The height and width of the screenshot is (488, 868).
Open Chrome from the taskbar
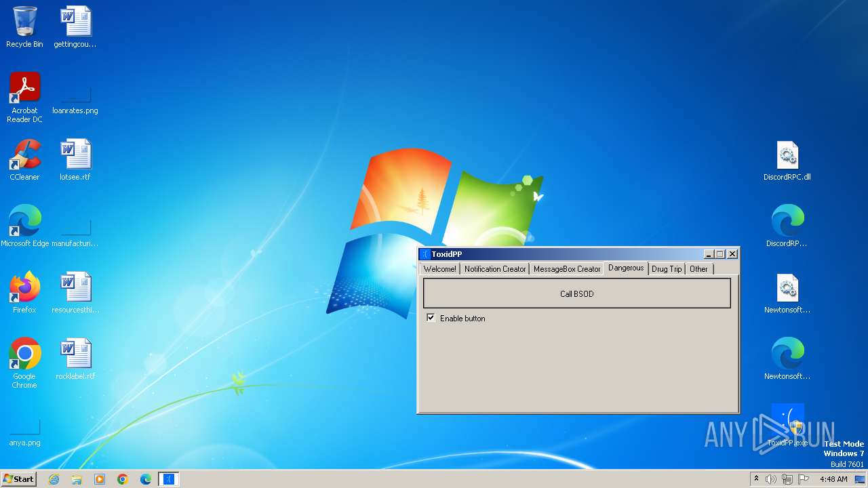coord(123,479)
